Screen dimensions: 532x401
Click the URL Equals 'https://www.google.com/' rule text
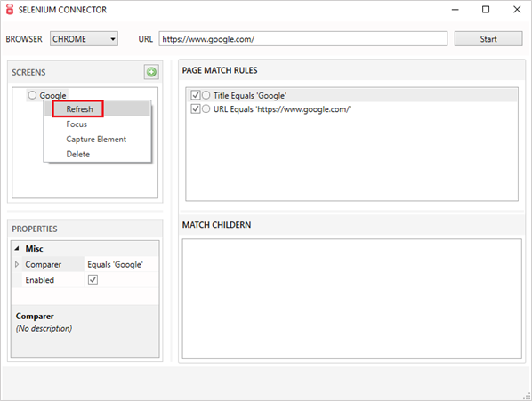282,109
